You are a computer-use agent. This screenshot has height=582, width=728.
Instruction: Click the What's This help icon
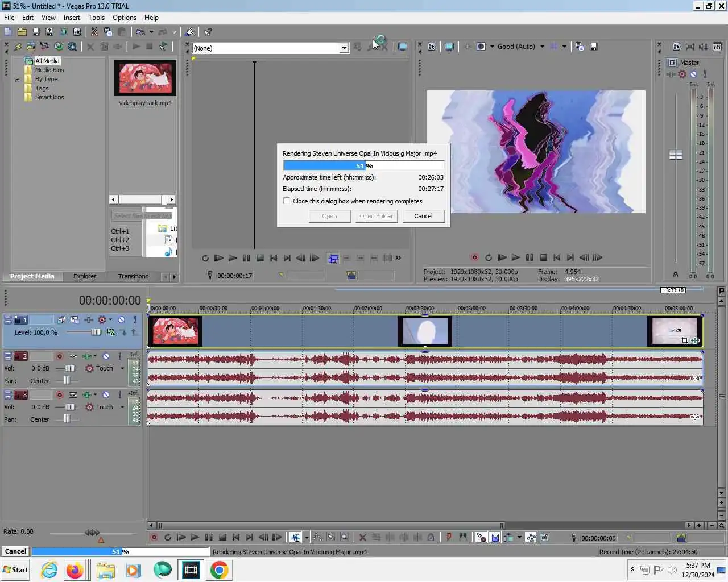tap(208, 32)
